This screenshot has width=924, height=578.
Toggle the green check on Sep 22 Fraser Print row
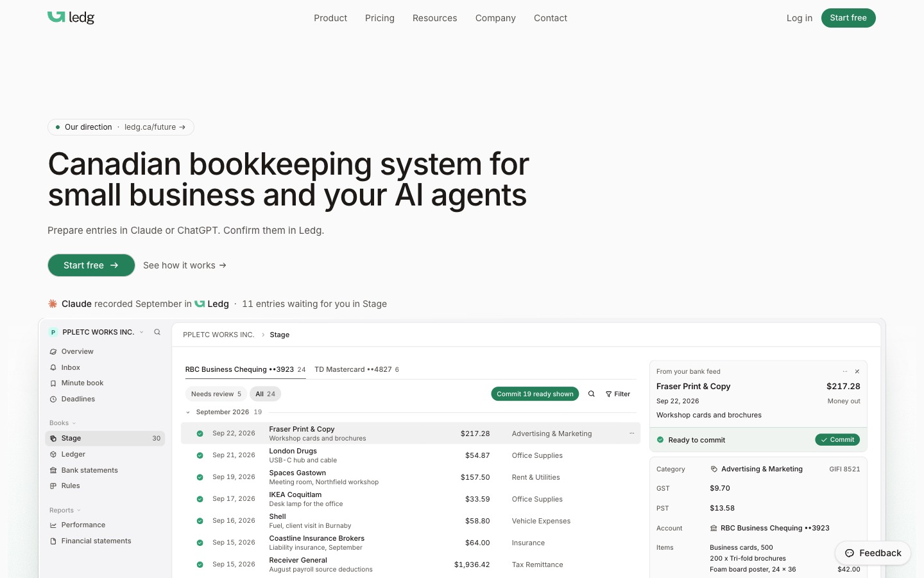click(200, 433)
